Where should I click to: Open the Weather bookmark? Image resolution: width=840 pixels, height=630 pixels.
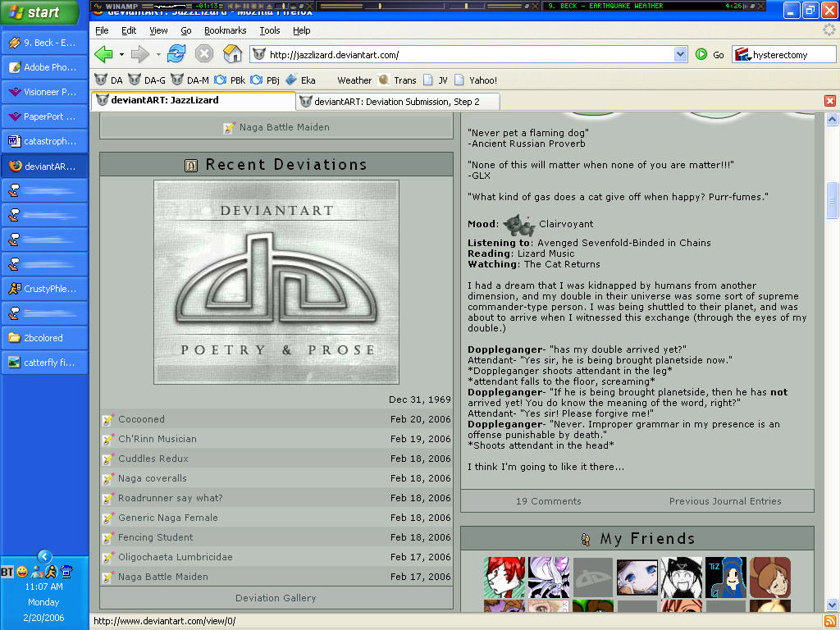354,80
